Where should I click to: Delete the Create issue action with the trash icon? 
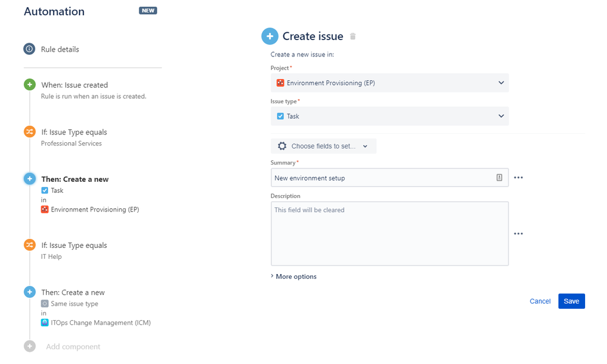click(x=353, y=36)
